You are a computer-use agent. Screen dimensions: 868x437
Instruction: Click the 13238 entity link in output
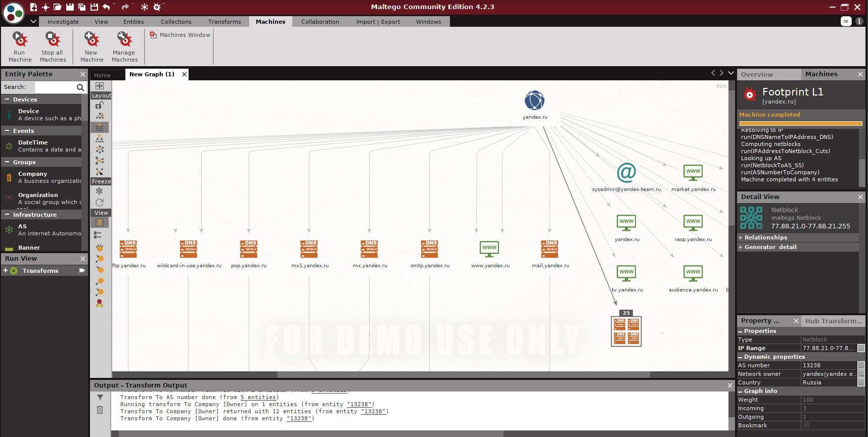[360, 404]
